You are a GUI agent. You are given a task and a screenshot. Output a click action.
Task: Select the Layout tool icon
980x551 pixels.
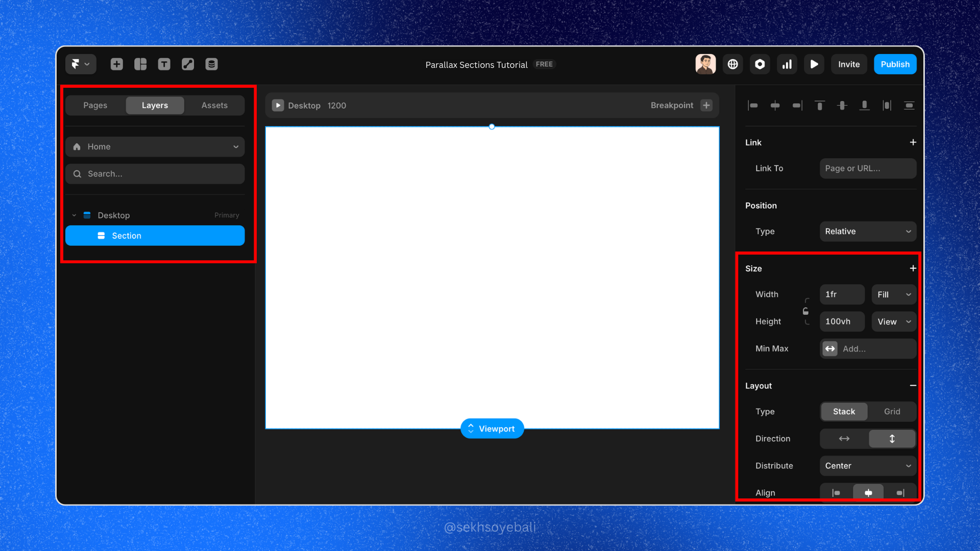pos(140,64)
